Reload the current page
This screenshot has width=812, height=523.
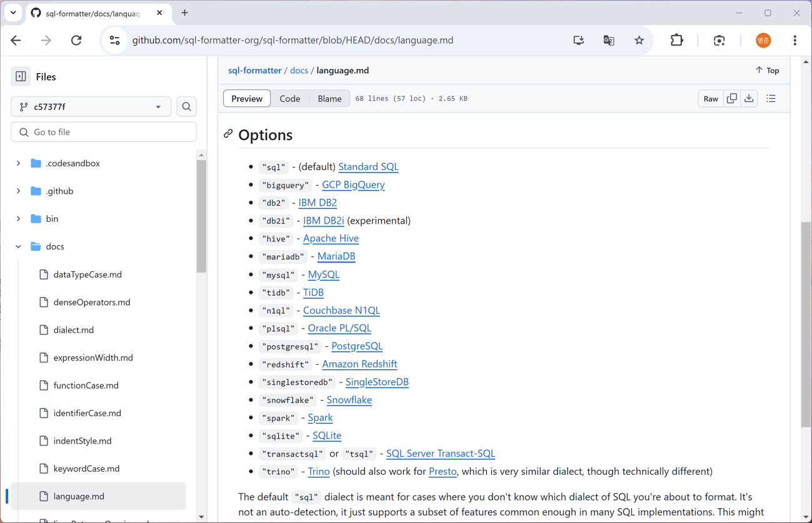(x=76, y=41)
